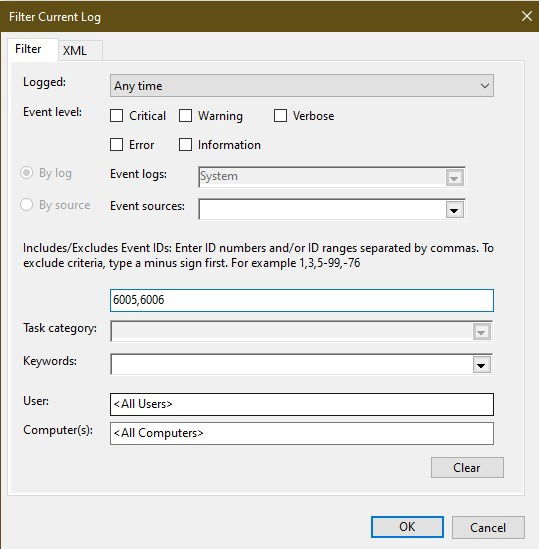Click the User field showing All Users
539x549 pixels.
tap(302, 404)
